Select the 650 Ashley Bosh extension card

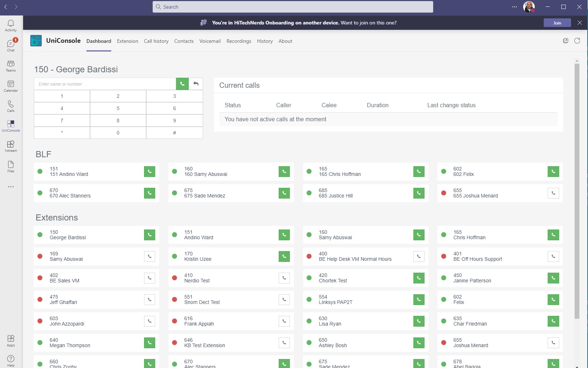coord(366,343)
